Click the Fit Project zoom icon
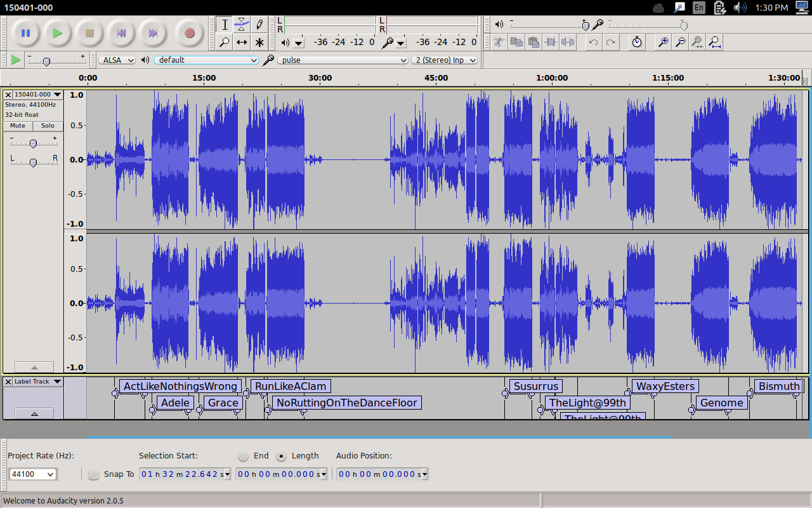 coord(714,43)
